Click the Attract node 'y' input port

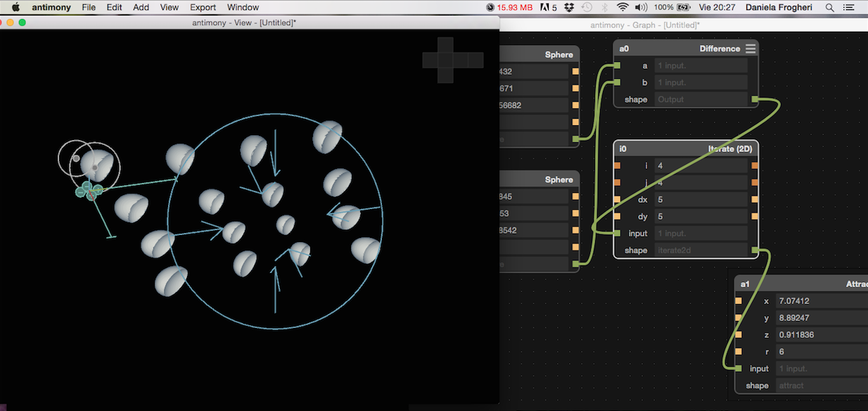click(739, 318)
